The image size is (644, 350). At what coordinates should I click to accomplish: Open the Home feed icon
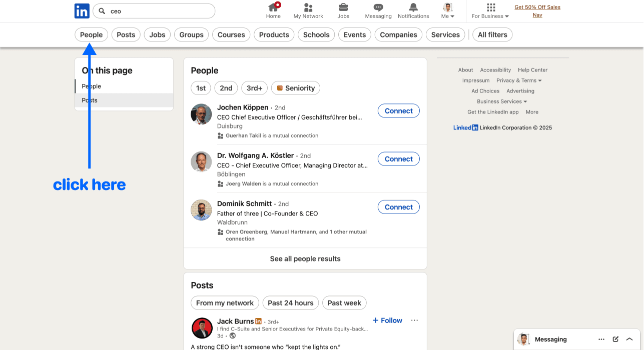coord(273,9)
